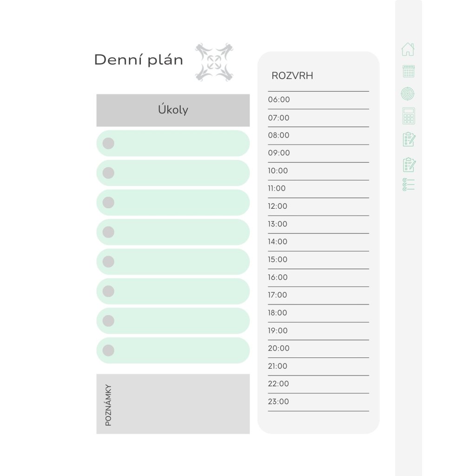Viewport: 476px width, 476px height.
Task: Open the calculator icon in sidebar
Action: pyautogui.click(x=409, y=116)
